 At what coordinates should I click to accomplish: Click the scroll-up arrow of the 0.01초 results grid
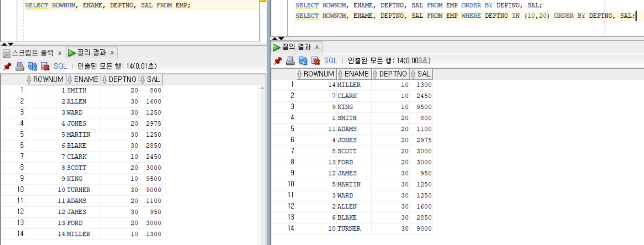pos(262,88)
